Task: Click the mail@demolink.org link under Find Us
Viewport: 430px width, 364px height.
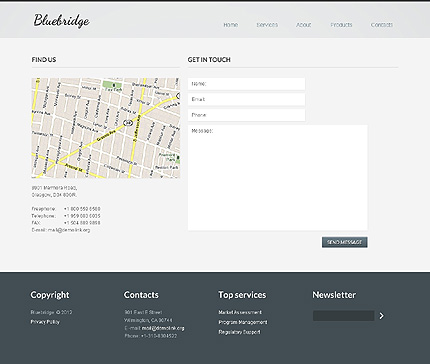Action: 69,230
